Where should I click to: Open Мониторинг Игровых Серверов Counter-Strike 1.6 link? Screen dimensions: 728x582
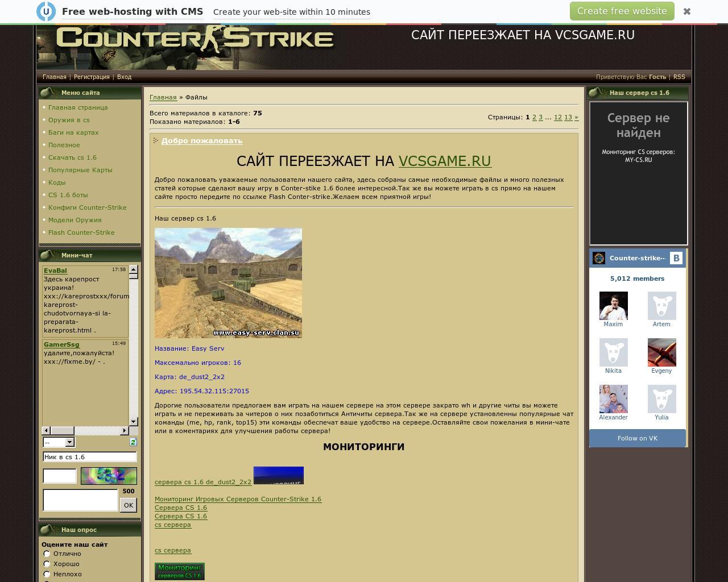[238, 499]
